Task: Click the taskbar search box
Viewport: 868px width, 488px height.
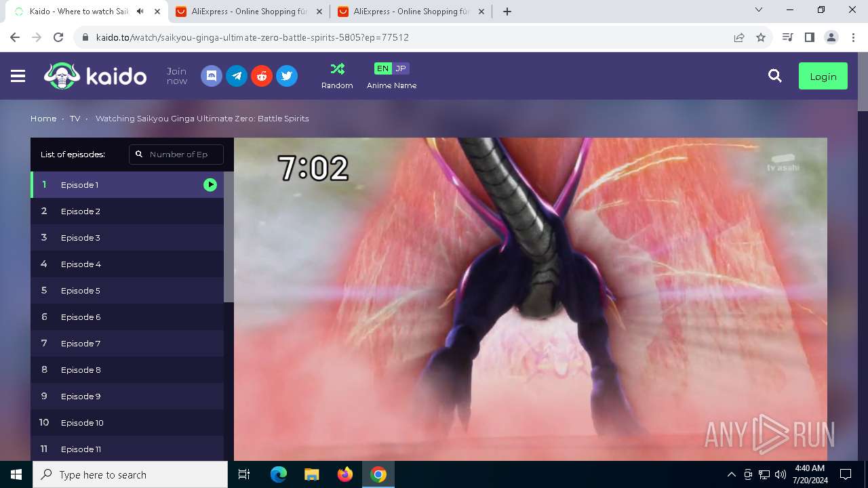Action: (x=130, y=474)
